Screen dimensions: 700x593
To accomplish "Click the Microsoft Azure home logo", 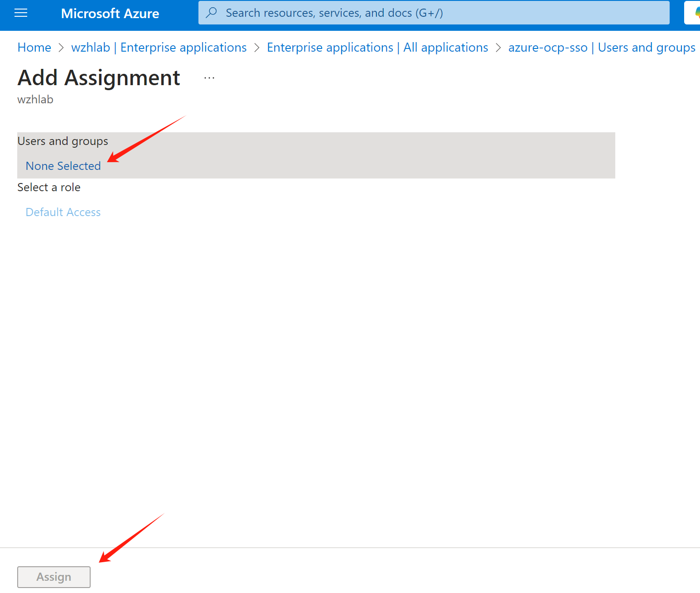I will tap(110, 14).
